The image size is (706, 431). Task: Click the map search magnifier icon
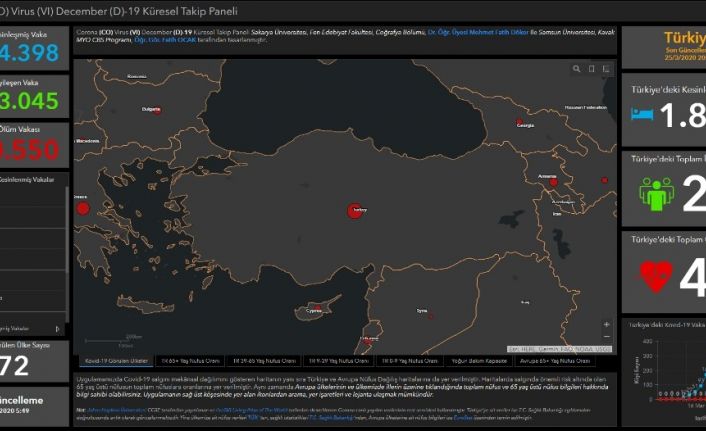point(577,70)
